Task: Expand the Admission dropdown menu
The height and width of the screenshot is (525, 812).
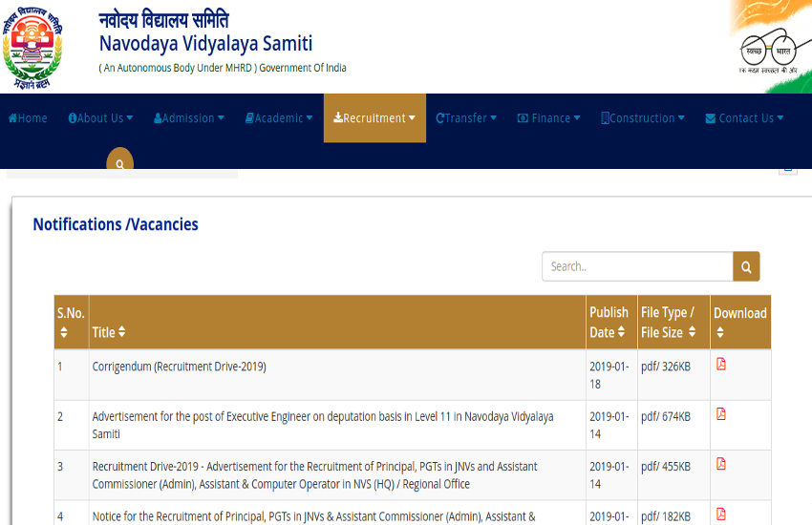Action: pos(189,118)
